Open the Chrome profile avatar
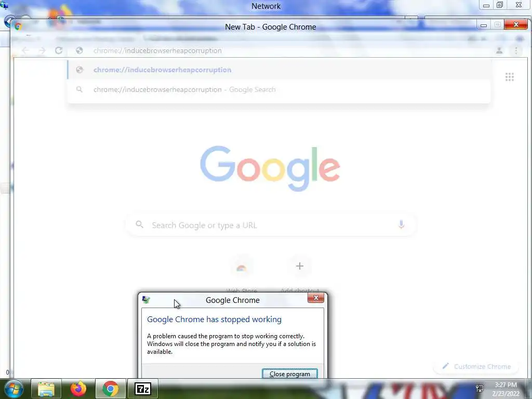 (x=499, y=50)
